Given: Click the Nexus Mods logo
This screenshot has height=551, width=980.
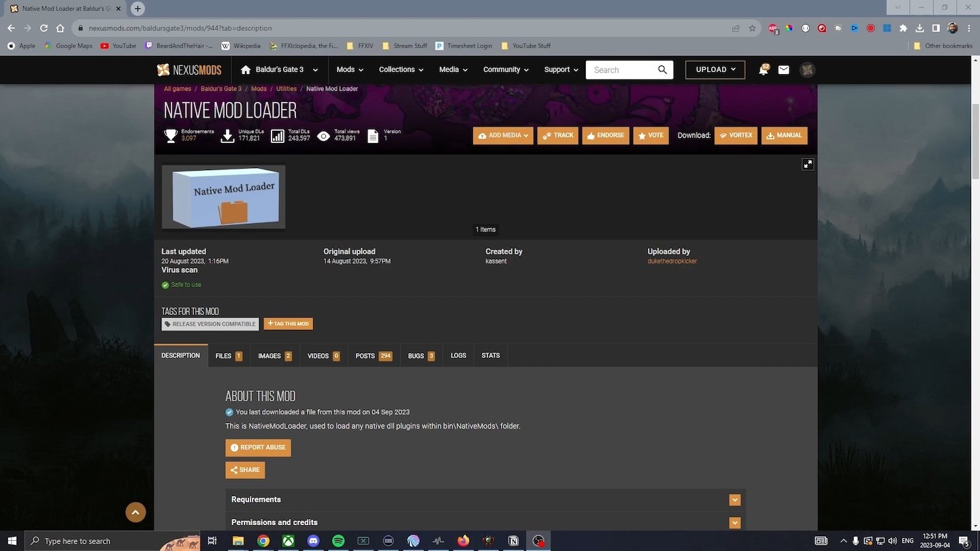Looking at the screenshot, I should point(189,69).
